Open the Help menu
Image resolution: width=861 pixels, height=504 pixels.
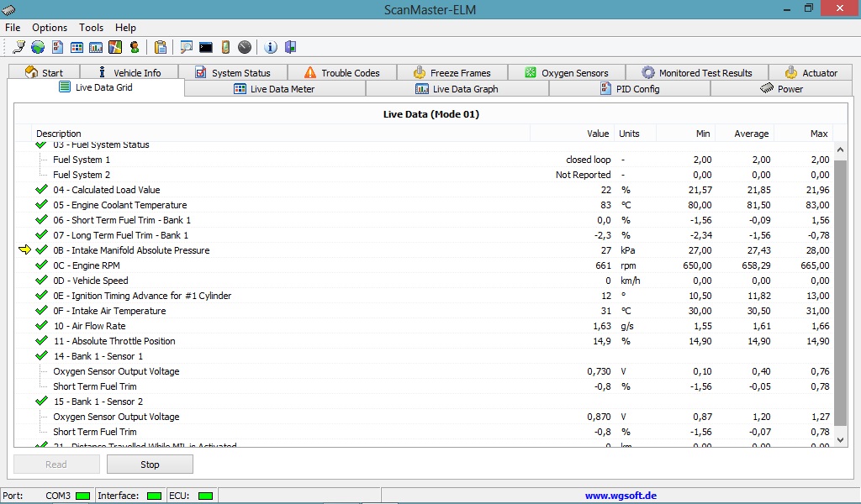125,28
